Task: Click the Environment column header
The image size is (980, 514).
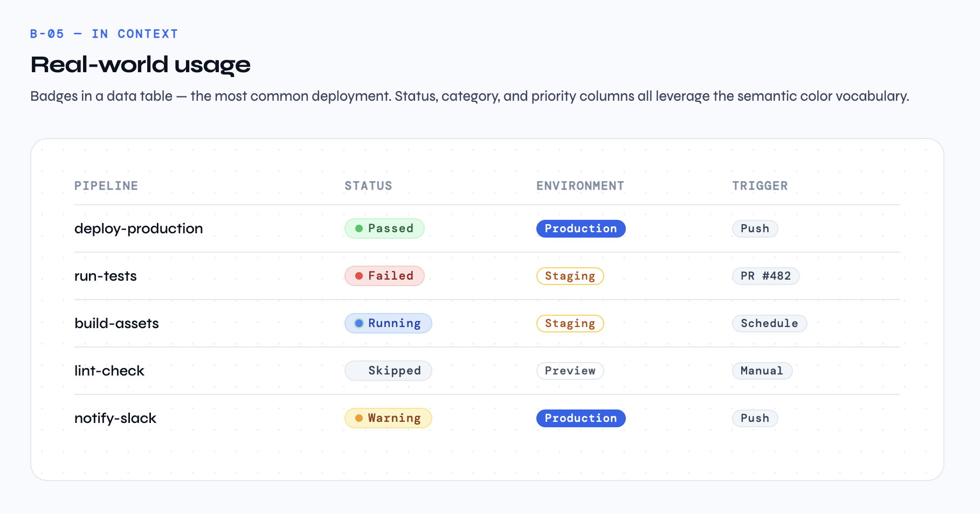Action: point(580,186)
